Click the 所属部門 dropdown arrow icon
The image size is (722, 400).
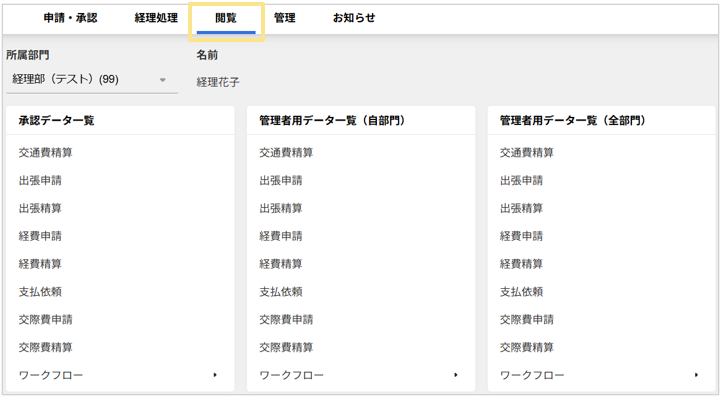[x=163, y=80]
